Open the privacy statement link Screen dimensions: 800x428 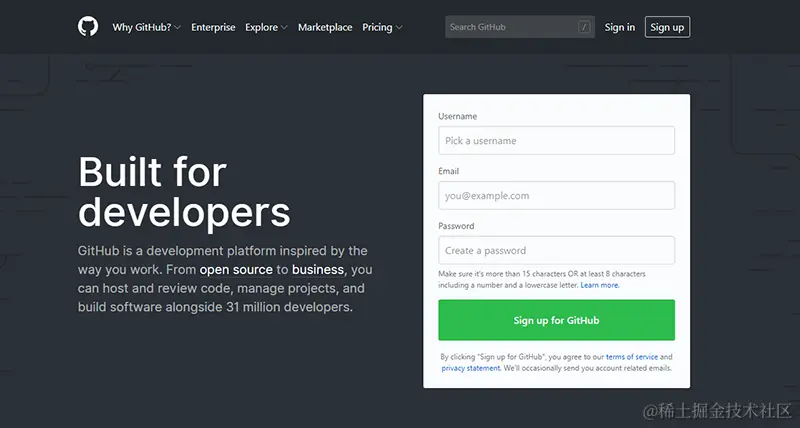coord(471,368)
